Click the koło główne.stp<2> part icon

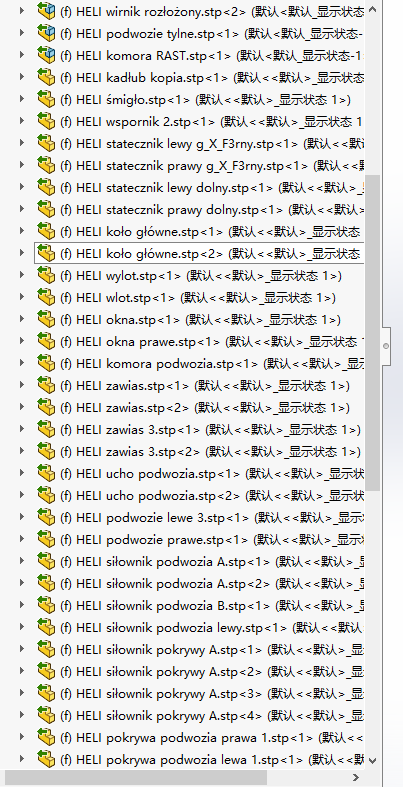coord(46,253)
